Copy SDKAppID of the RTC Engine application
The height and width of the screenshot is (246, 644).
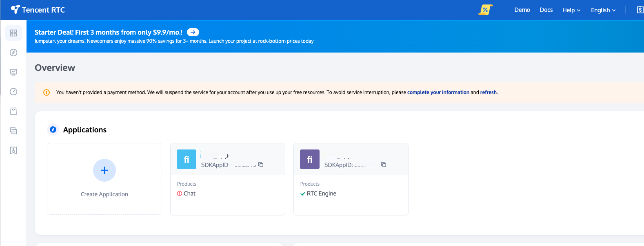point(384,165)
